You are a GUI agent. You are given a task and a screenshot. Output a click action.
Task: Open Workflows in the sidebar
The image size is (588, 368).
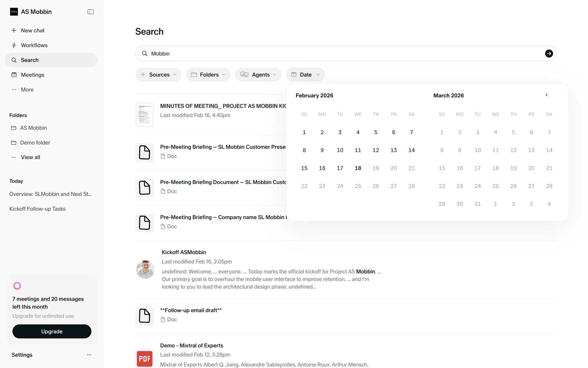click(x=34, y=45)
